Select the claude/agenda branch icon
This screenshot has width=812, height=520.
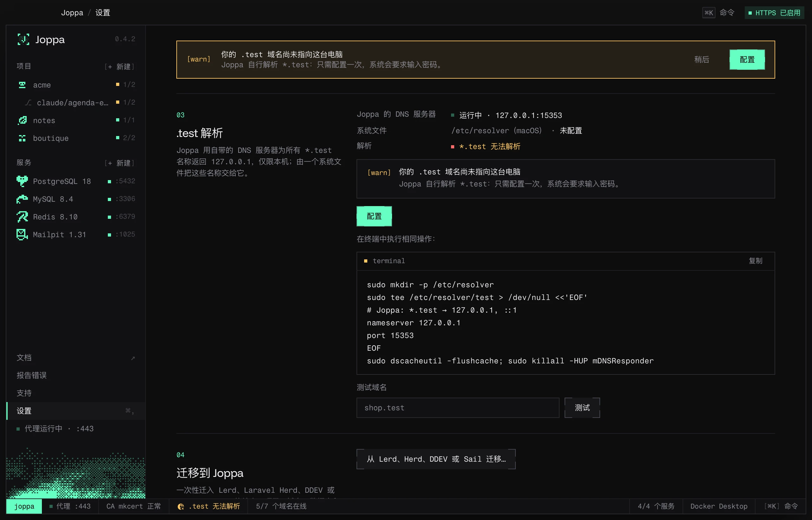click(28, 103)
